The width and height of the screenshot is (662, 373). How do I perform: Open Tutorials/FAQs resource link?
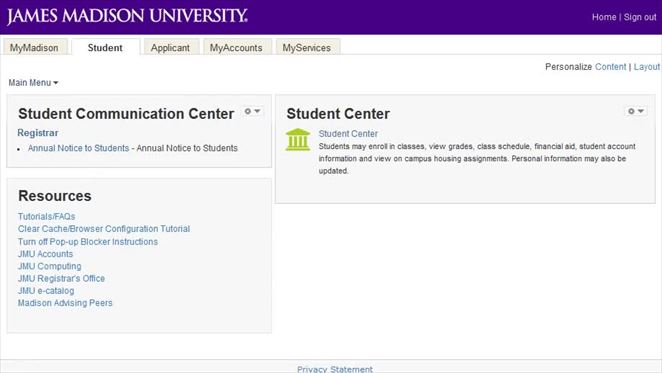point(46,216)
